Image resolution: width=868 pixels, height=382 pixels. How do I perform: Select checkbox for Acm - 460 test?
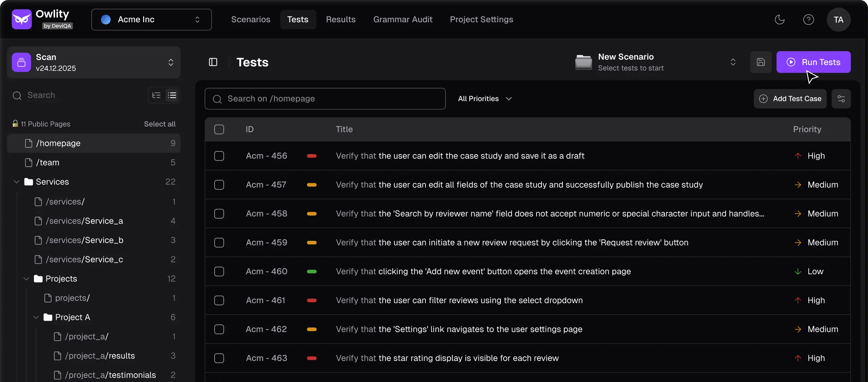pos(219,271)
